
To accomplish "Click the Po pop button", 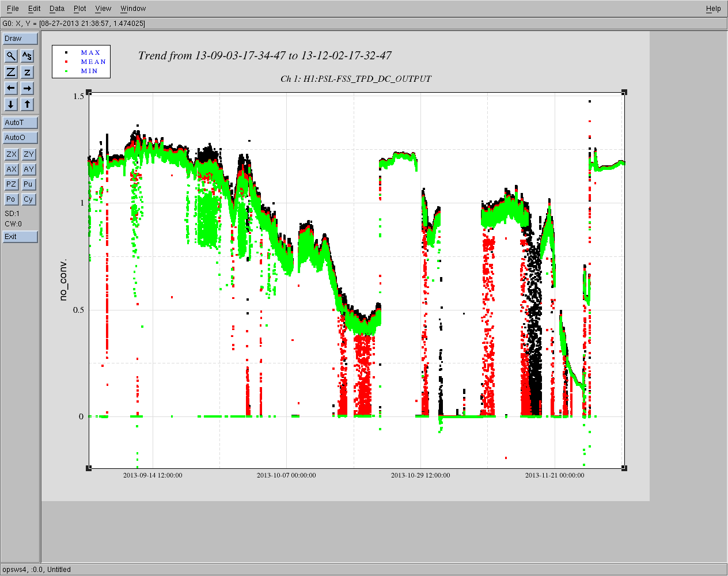I will pyautogui.click(x=11, y=199).
